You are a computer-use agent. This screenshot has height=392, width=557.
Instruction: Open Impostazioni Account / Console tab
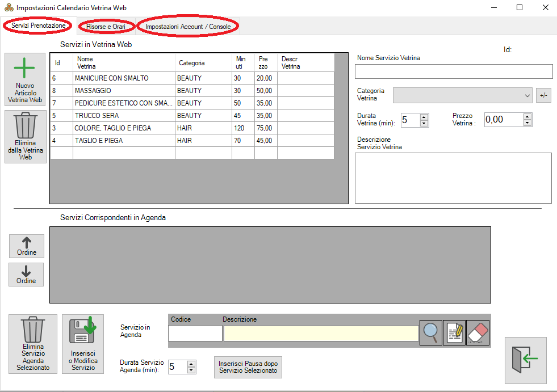click(188, 27)
